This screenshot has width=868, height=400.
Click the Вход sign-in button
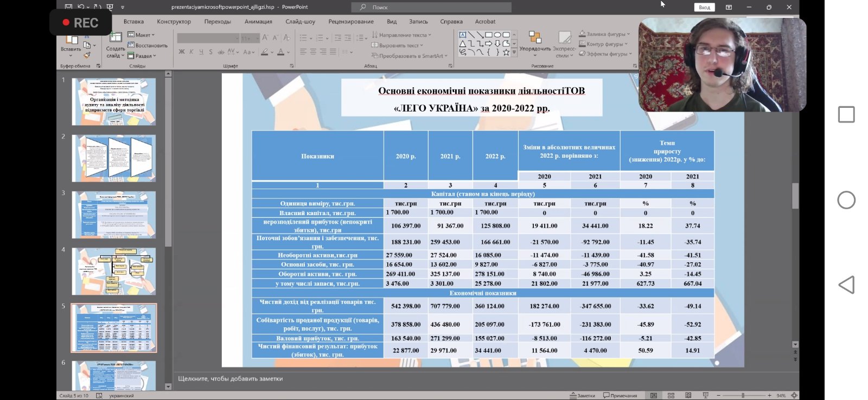(x=704, y=7)
